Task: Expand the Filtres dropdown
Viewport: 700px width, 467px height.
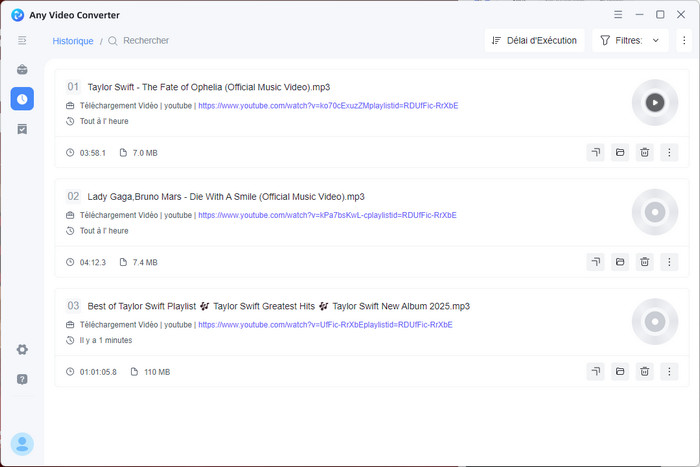Action: 630,41
